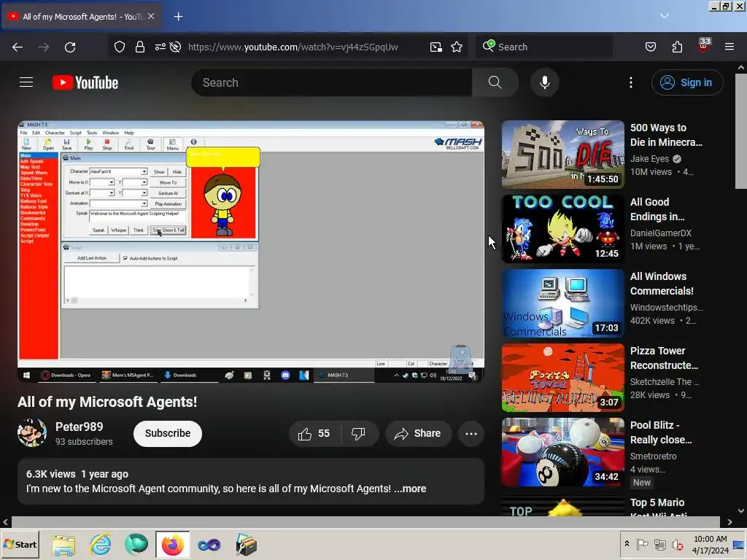The image size is (747, 560).
Task: Click the URL address bar
Action: (x=293, y=47)
